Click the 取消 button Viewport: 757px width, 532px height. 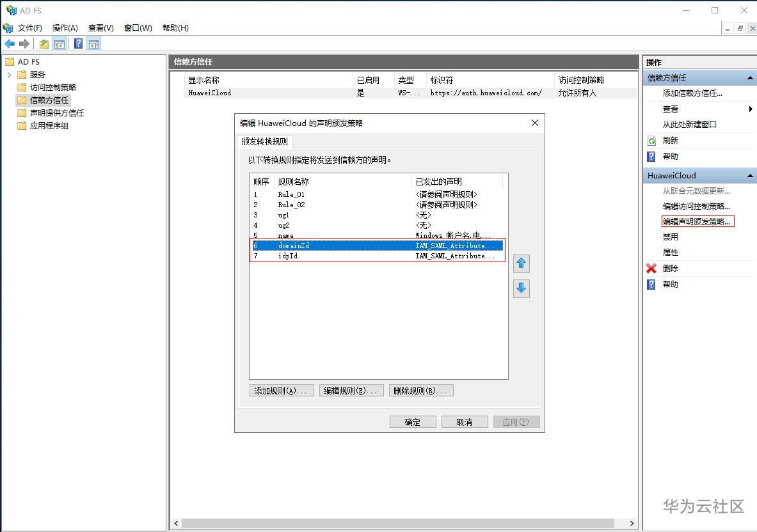(x=465, y=422)
